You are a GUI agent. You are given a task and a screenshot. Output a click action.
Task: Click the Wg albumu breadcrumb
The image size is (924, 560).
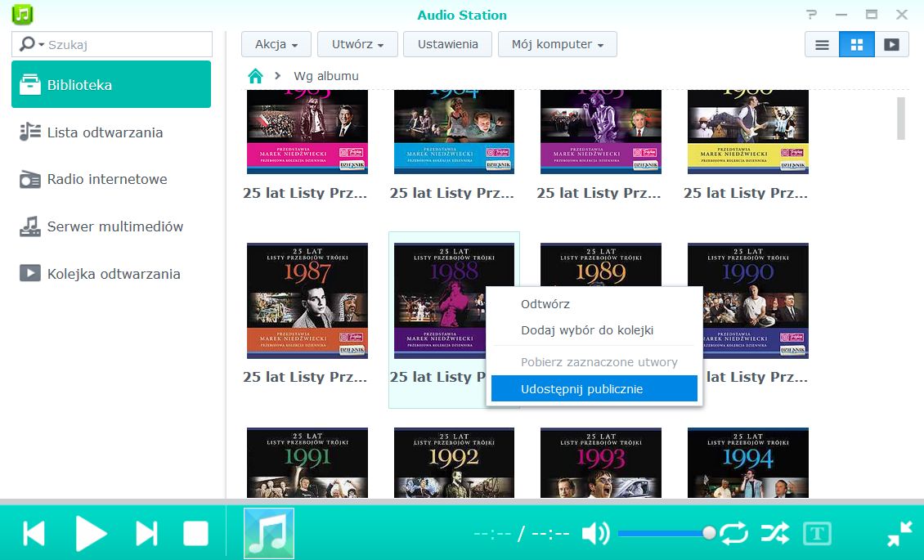click(x=326, y=76)
